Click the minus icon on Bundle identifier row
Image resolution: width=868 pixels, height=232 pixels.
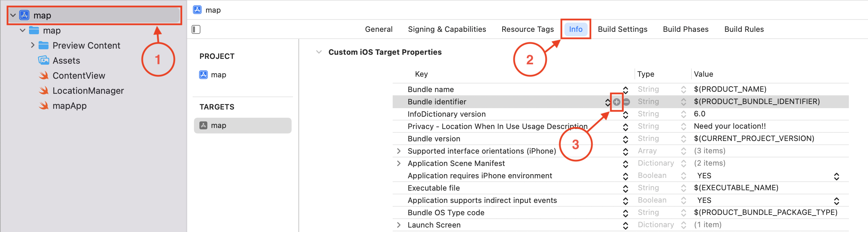pyautogui.click(x=627, y=102)
